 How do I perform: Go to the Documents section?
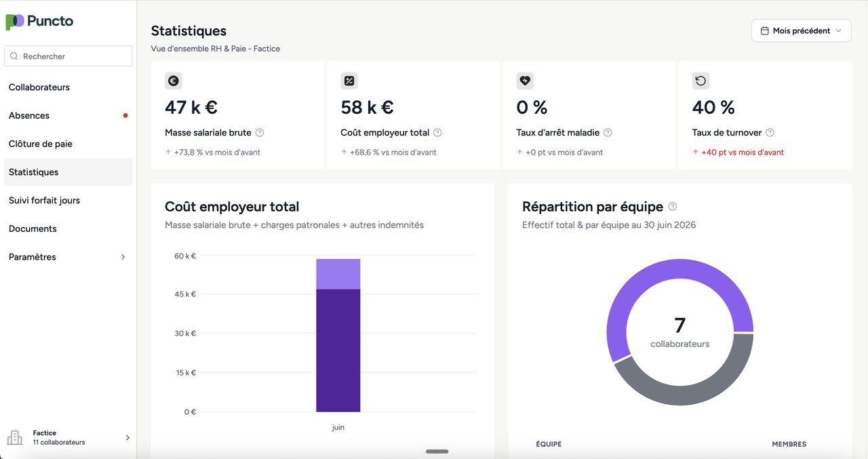pos(68,228)
